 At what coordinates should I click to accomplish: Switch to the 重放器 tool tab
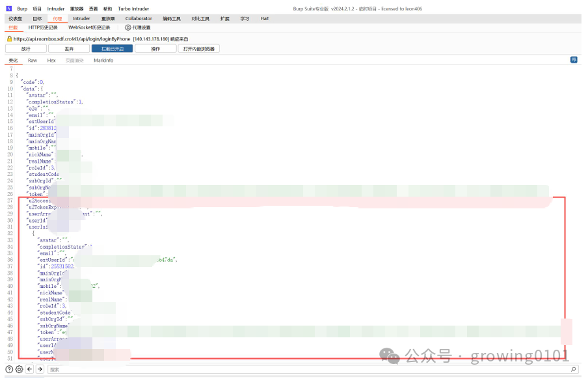tap(108, 18)
